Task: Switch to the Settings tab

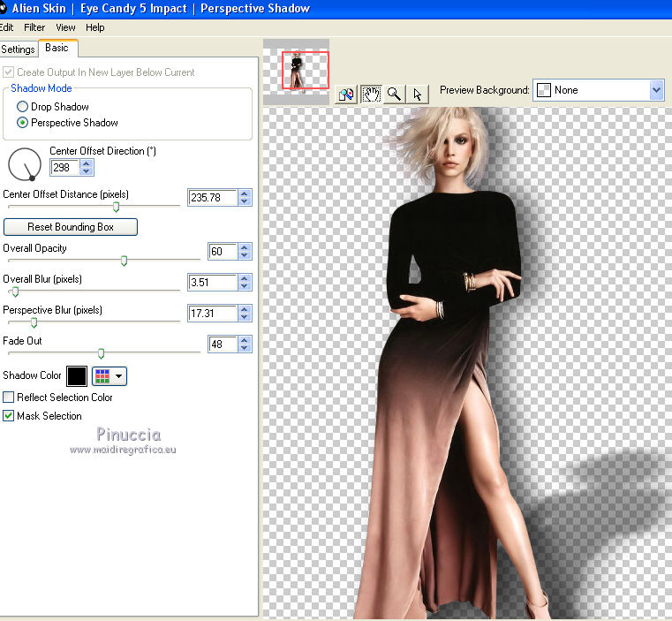Action: click(18, 49)
